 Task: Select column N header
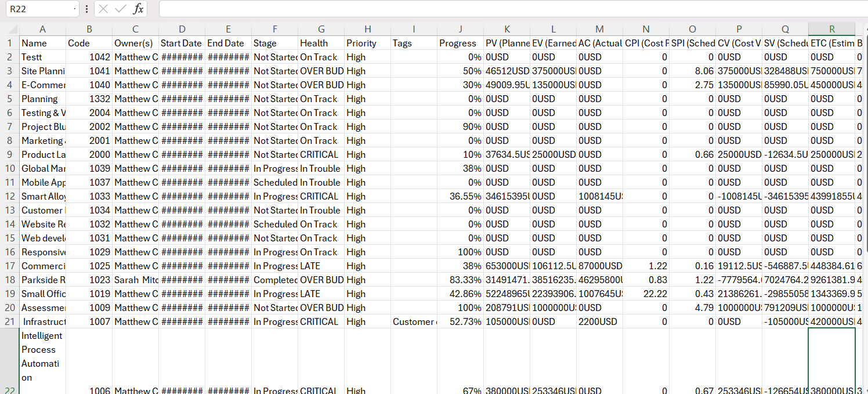(646, 29)
